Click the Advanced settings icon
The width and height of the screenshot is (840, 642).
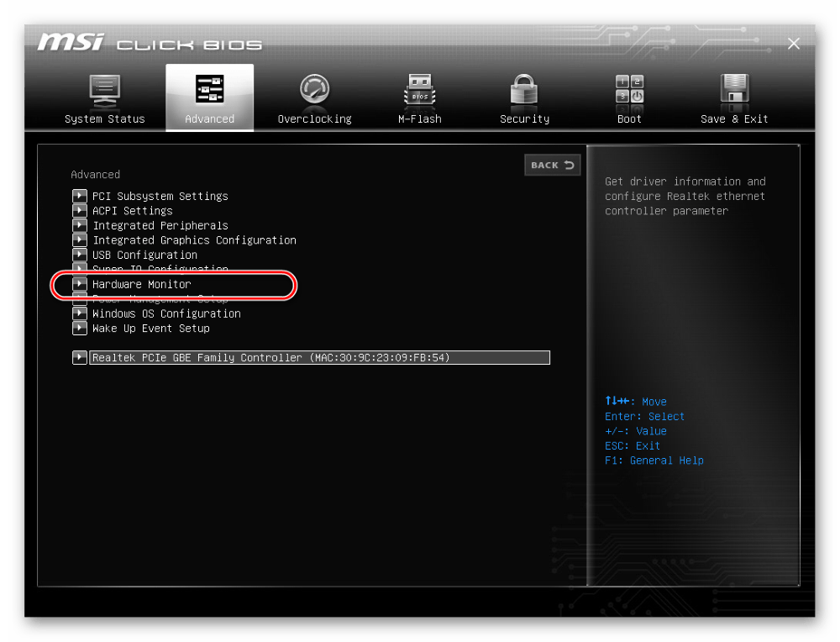pyautogui.click(x=209, y=90)
